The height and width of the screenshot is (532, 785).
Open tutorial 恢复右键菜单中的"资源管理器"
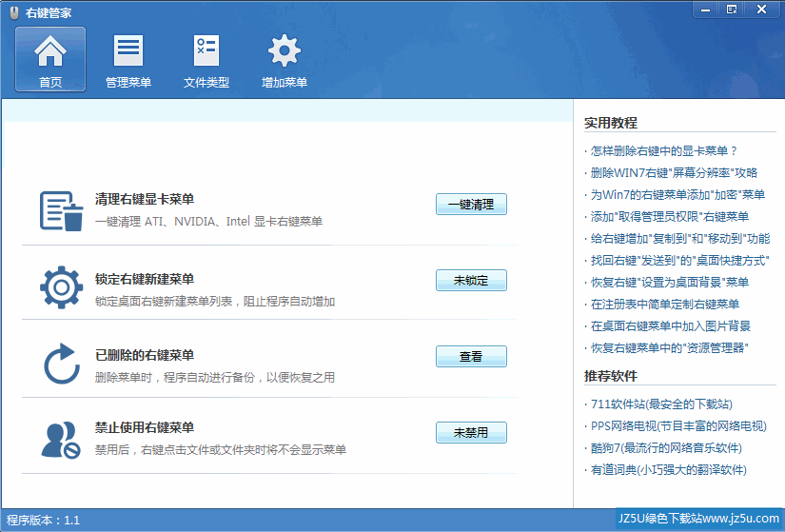click(x=669, y=347)
